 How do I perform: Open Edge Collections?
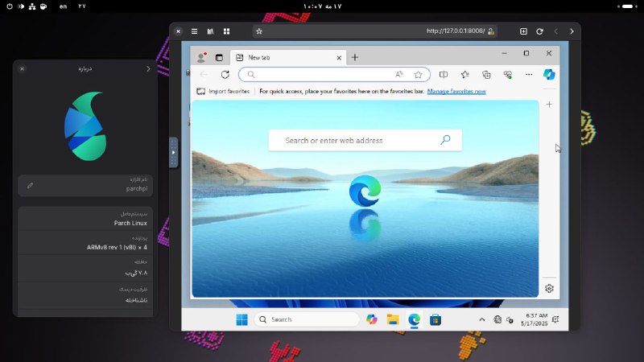(x=486, y=75)
